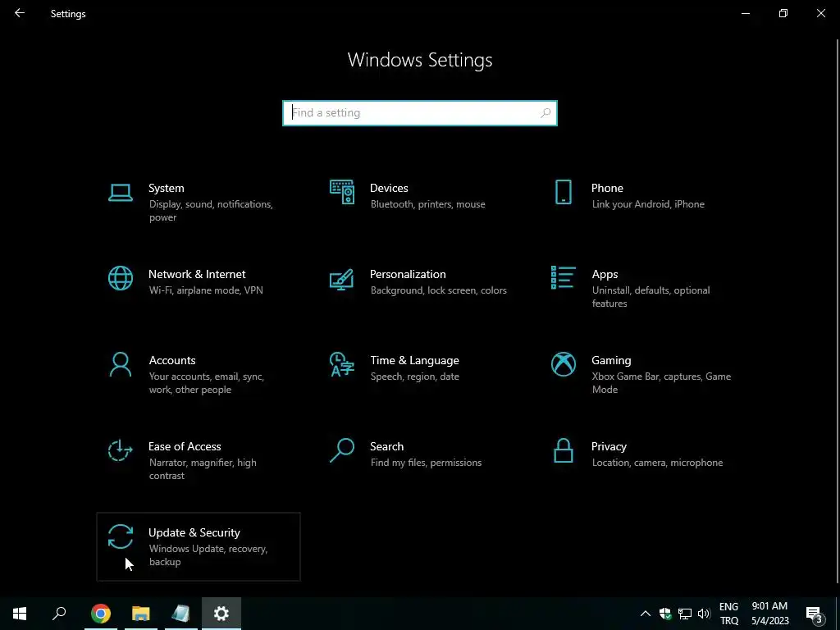Select the Accounts heading text

click(172, 361)
